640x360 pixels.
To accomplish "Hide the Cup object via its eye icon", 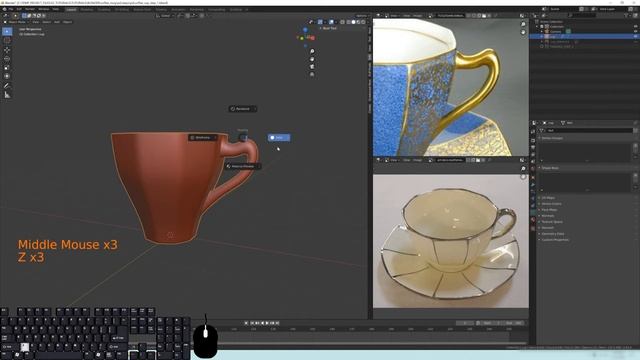I will (x=636, y=36).
